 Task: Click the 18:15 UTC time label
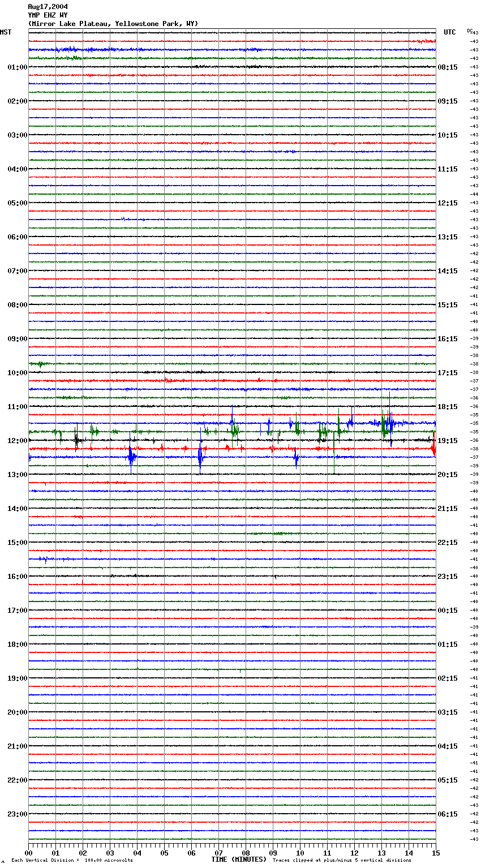pos(448,407)
